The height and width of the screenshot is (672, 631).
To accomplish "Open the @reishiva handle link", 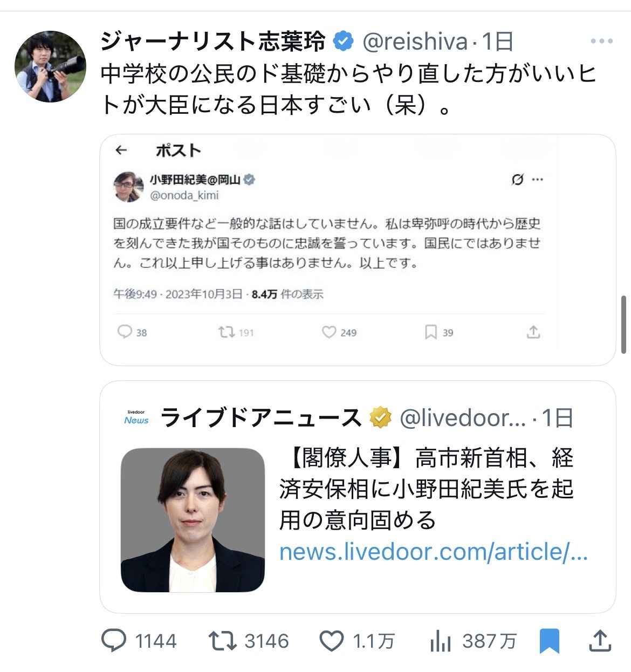I will (x=415, y=42).
